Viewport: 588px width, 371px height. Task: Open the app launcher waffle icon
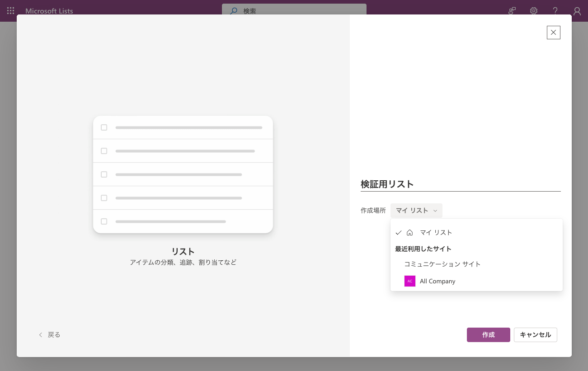point(10,11)
